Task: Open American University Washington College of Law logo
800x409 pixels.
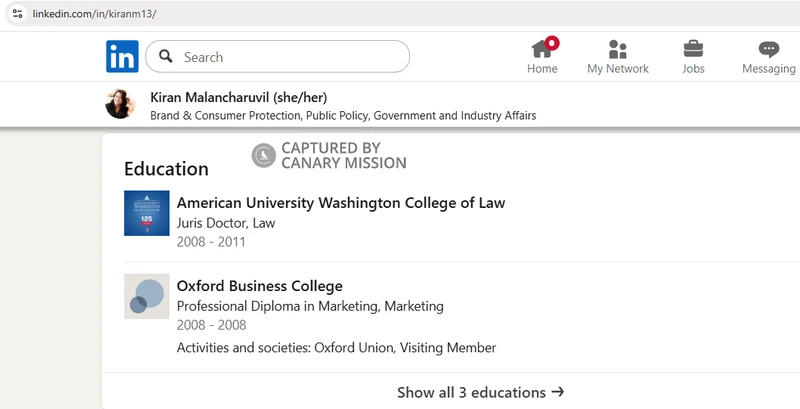Action: (x=147, y=213)
